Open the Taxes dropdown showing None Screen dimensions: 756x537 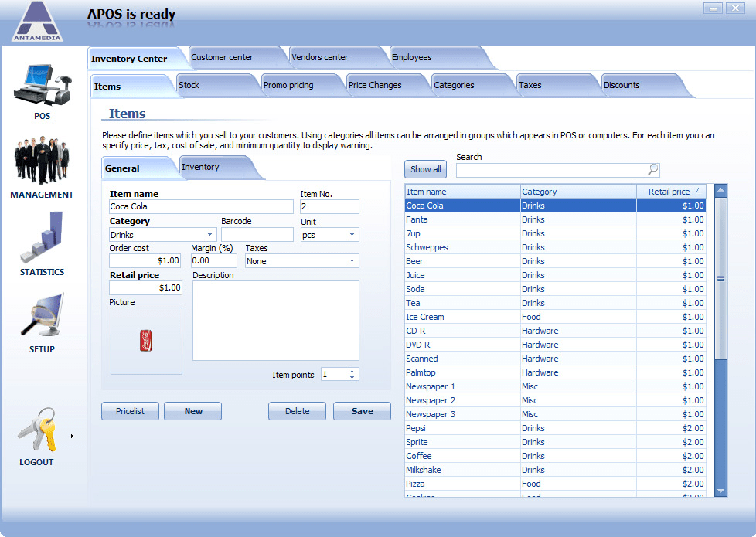tap(301, 261)
